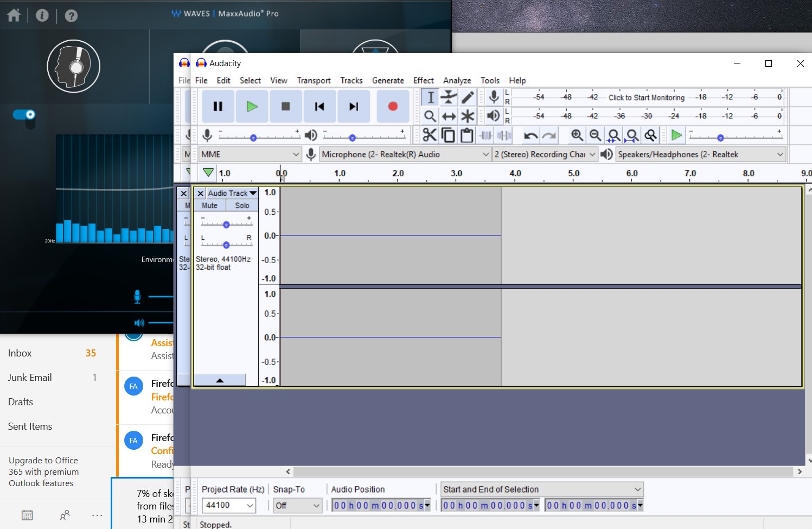Select the Zoom (magnifier) tool
This screenshot has height=529, width=812.
[430, 116]
